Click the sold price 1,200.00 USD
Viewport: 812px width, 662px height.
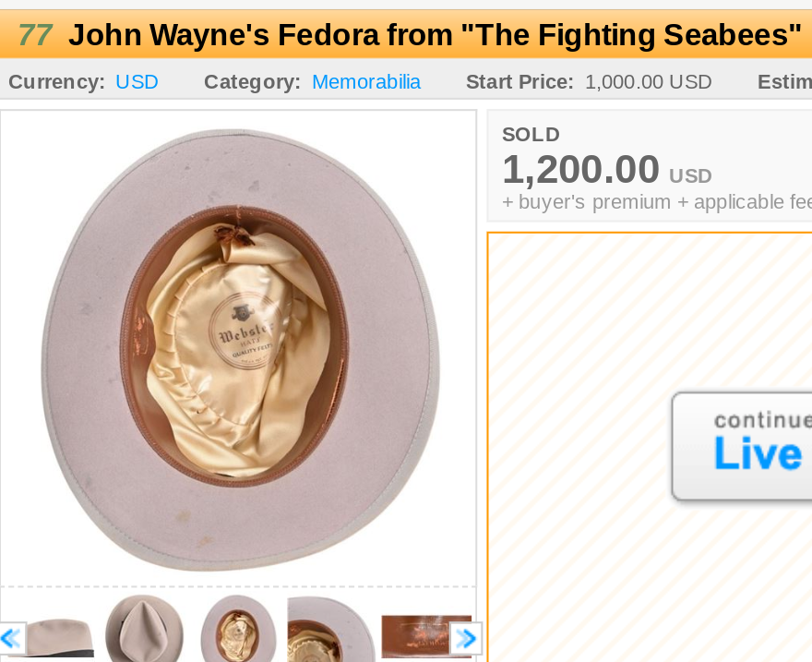pyautogui.click(x=607, y=169)
